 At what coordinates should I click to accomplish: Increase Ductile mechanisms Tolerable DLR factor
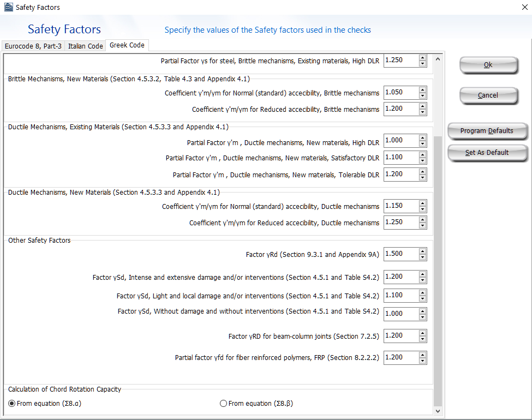[x=422, y=171]
